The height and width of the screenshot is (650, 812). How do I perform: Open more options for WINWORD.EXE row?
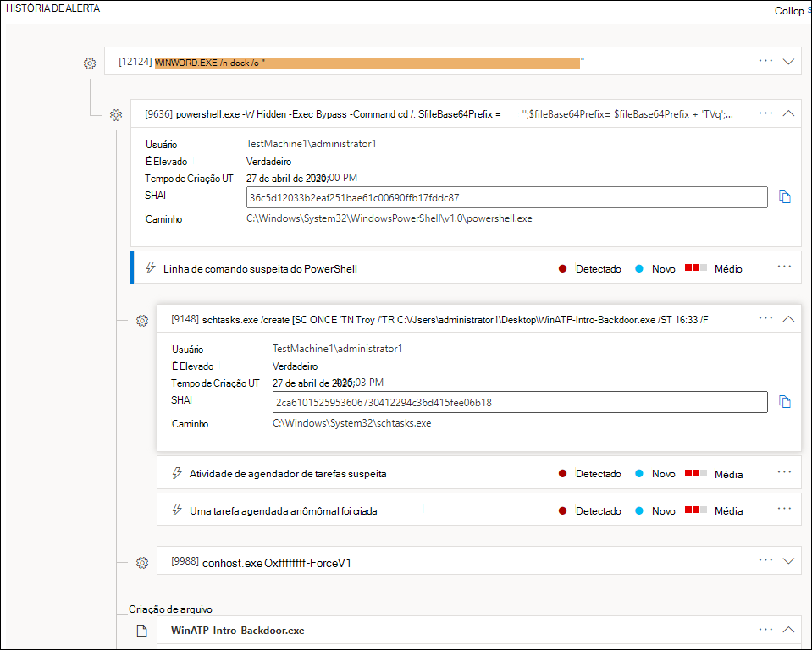[766, 61]
